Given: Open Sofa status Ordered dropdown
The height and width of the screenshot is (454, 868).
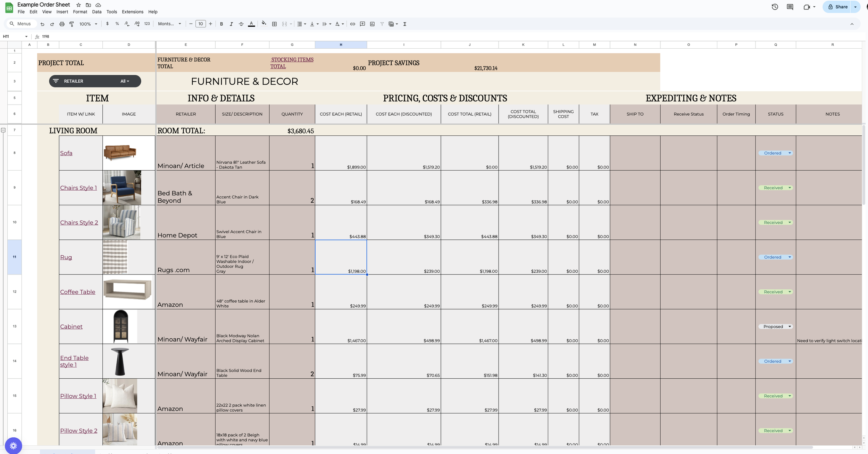Looking at the screenshot, I should [x=790, y=153].
